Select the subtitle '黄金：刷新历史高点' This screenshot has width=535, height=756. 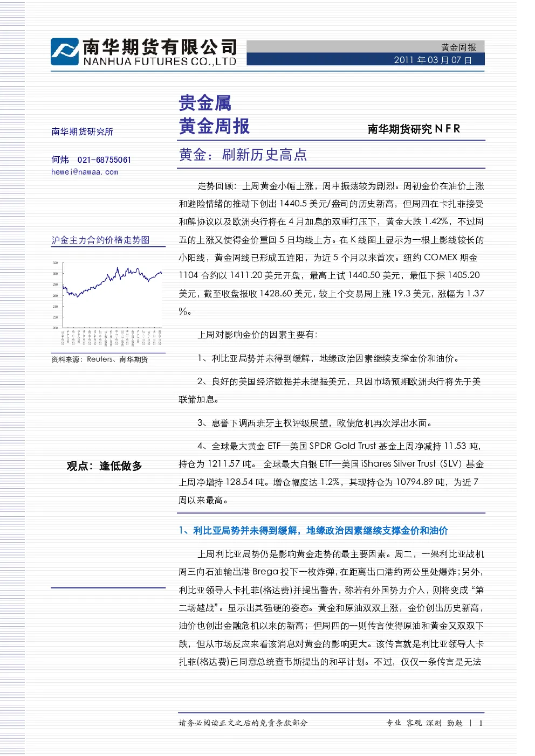[x=243, y=155]
